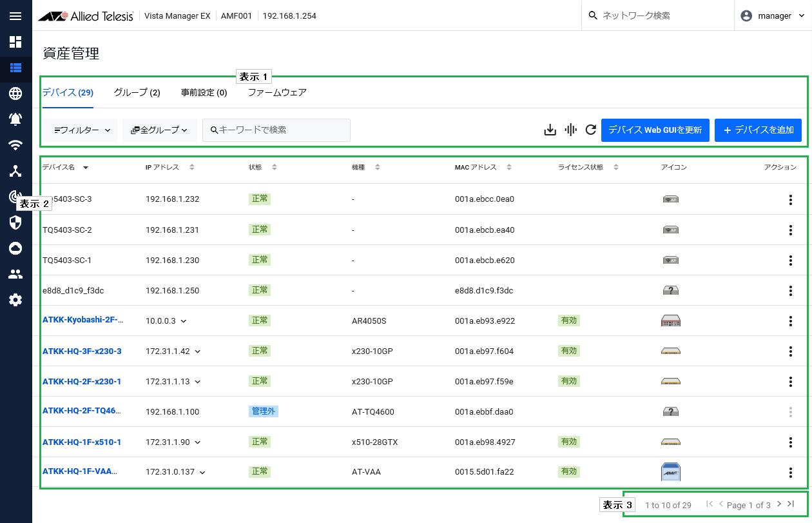
Task: Open the wireless Wi-Fi sidebar icon
Action: point(15,145)
